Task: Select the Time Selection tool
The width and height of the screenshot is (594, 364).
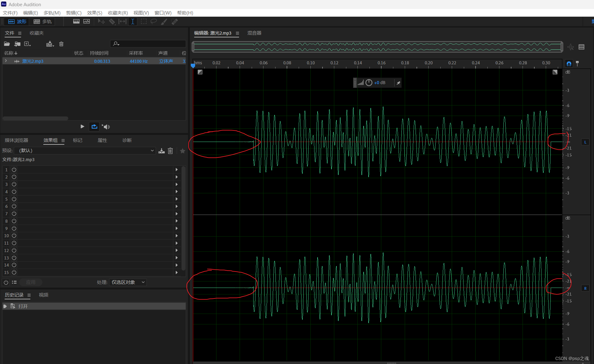Action: (x=133, y=22)
